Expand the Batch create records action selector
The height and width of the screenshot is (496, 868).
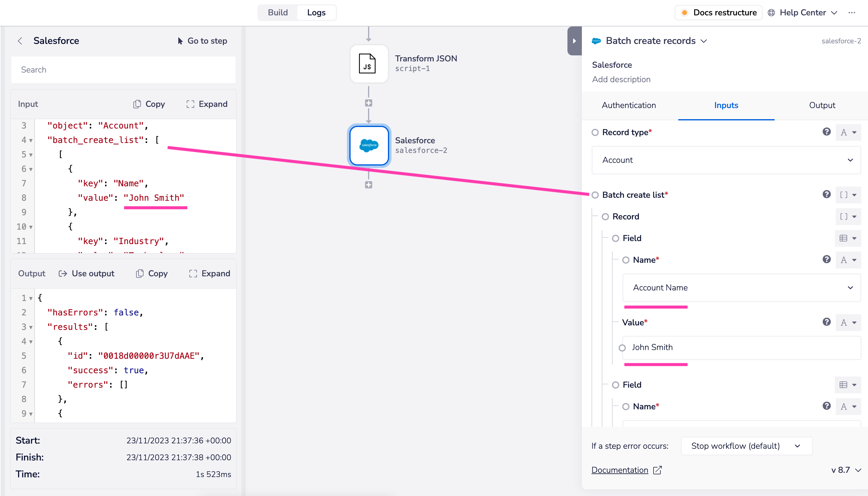[x=704, y=41]
